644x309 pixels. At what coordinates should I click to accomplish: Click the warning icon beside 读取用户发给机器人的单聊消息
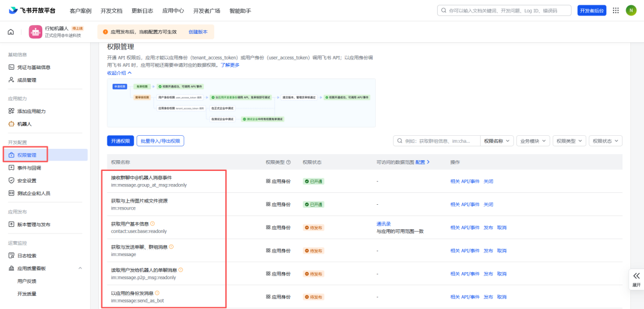pyautogui.click(x=180, y=270)
